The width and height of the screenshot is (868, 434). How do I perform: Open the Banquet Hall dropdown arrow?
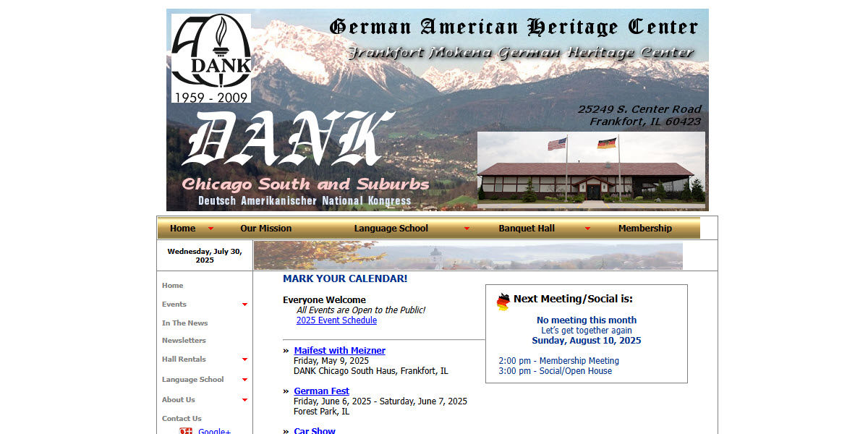click(587, 228)
